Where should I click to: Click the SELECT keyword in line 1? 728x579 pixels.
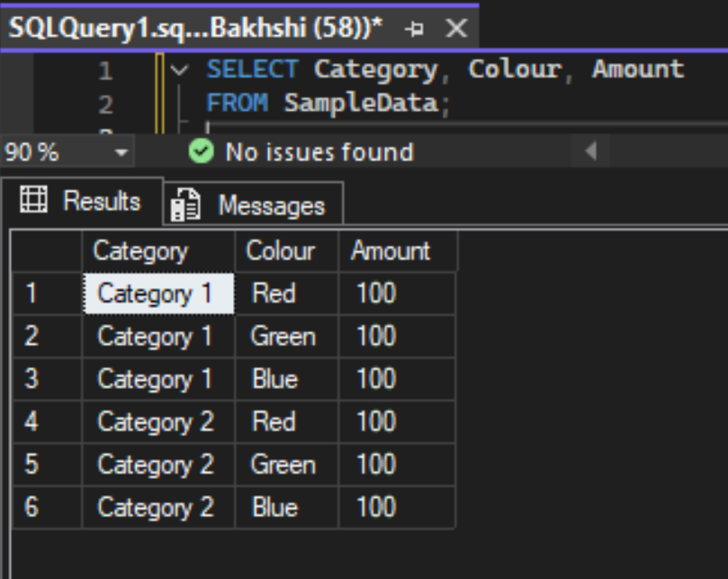[x=252, y=69]
